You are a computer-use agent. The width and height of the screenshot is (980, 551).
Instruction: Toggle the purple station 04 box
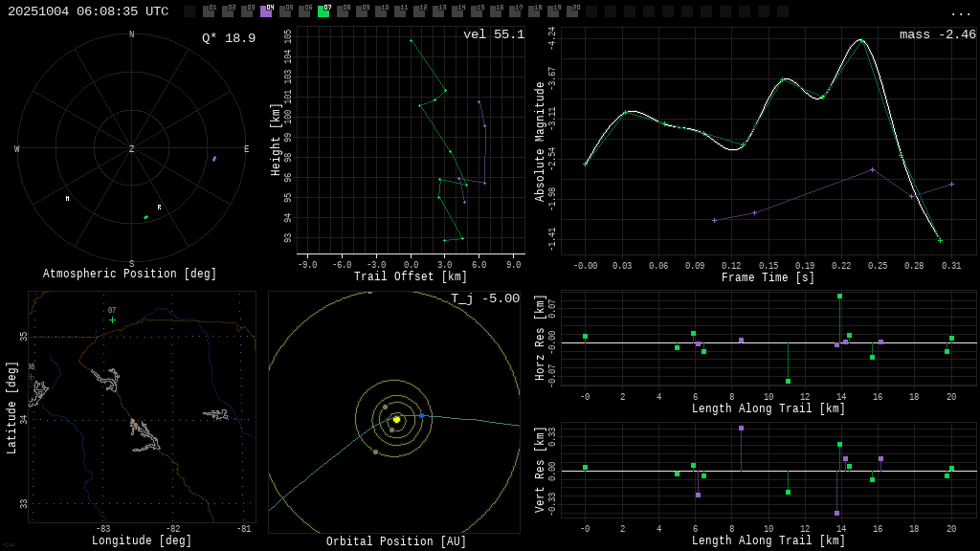tap(266, 11)
